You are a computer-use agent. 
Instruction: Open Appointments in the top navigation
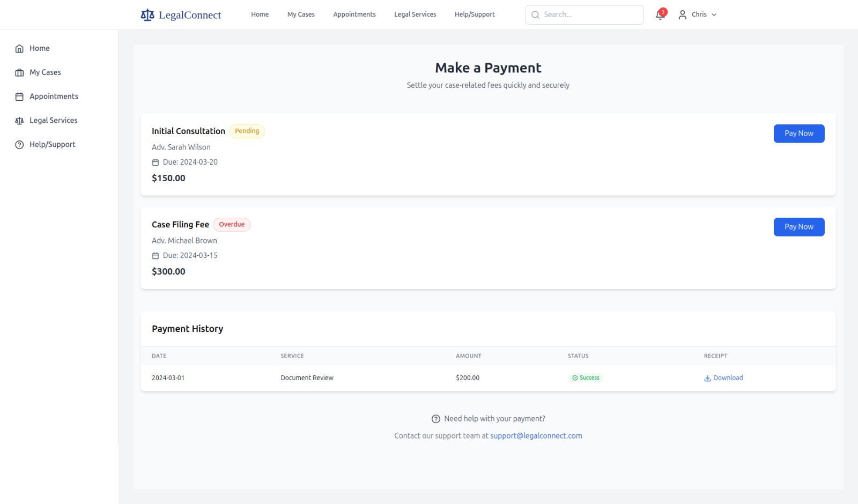[x=354, y=14]
